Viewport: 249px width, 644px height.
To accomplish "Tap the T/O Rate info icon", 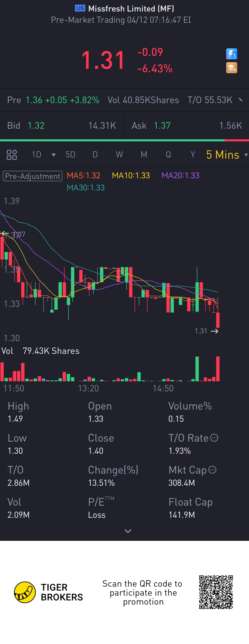I will pyautogui.click(x=214, y=438).
